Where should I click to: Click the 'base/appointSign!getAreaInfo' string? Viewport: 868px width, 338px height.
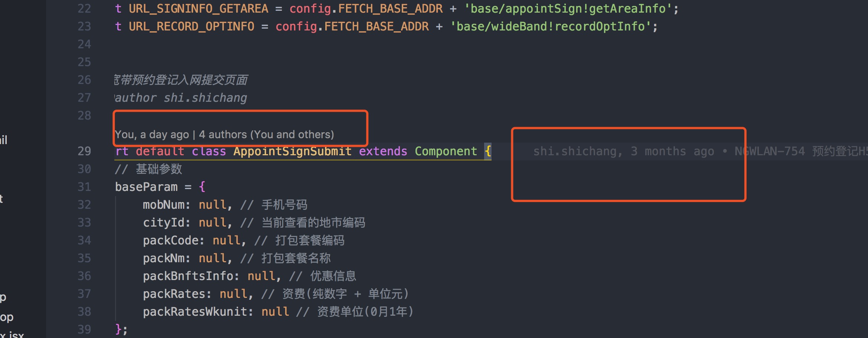(568, 9)
